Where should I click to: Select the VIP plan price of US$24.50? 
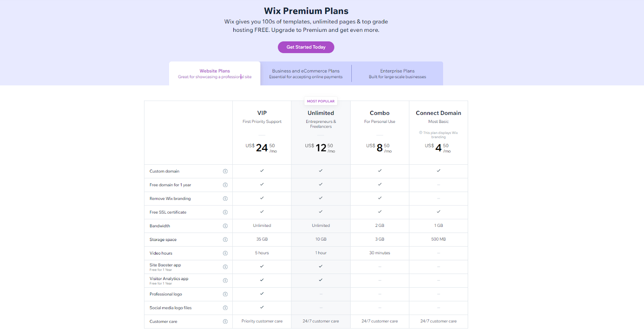coord(261,147)
